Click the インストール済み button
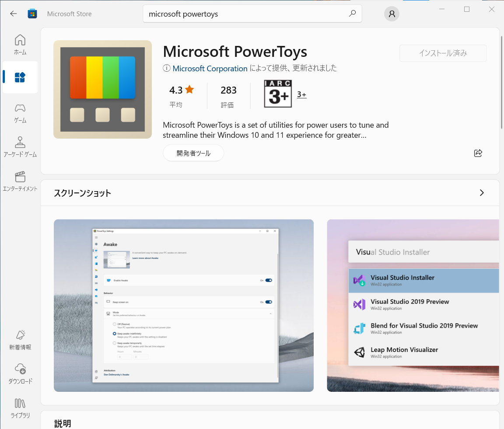The height and width of the screenshot is (429, 504). pos(443,53)
